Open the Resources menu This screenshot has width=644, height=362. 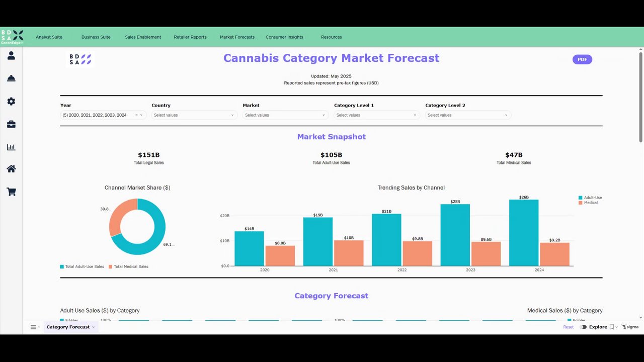coord(331,37)
